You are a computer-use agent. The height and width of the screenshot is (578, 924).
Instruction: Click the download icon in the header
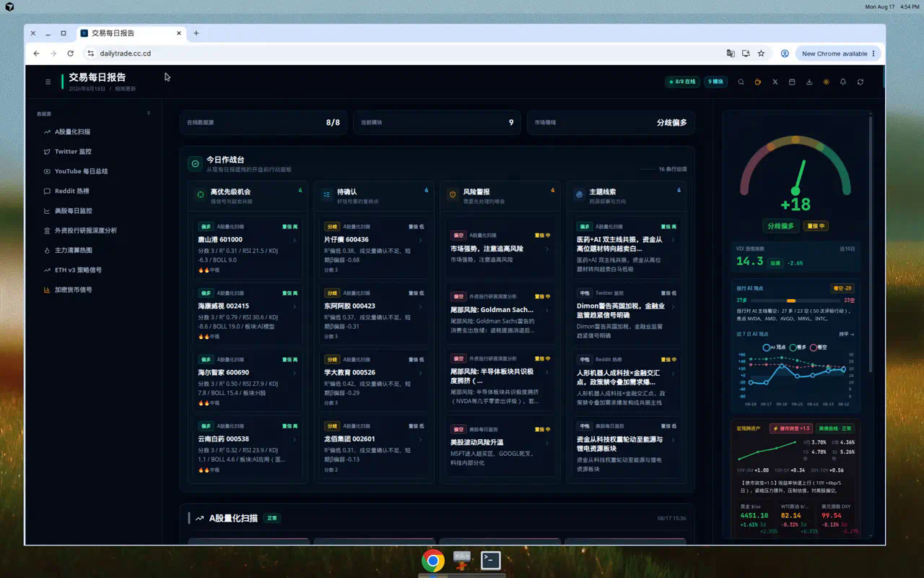pos(809,82)
